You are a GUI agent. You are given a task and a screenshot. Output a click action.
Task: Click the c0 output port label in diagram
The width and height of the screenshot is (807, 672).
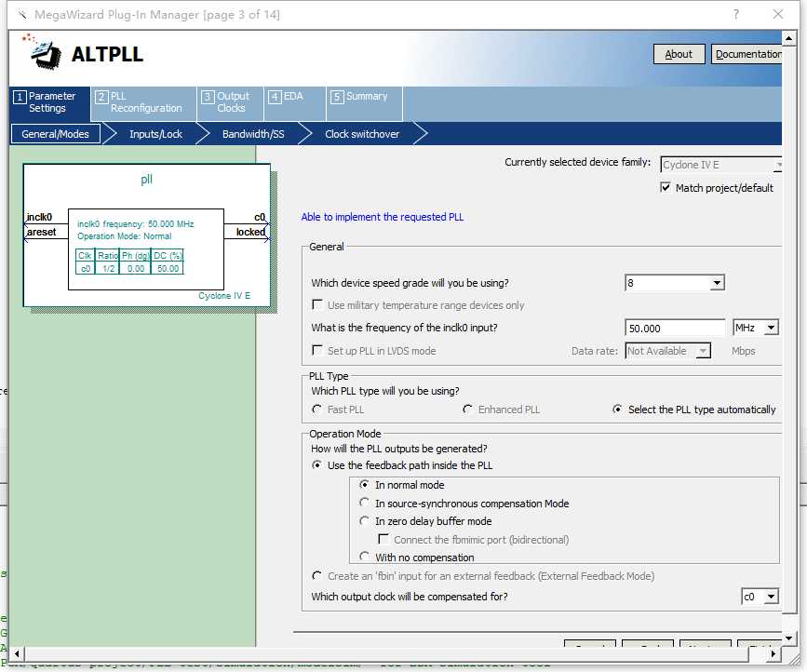pos(260,217)
